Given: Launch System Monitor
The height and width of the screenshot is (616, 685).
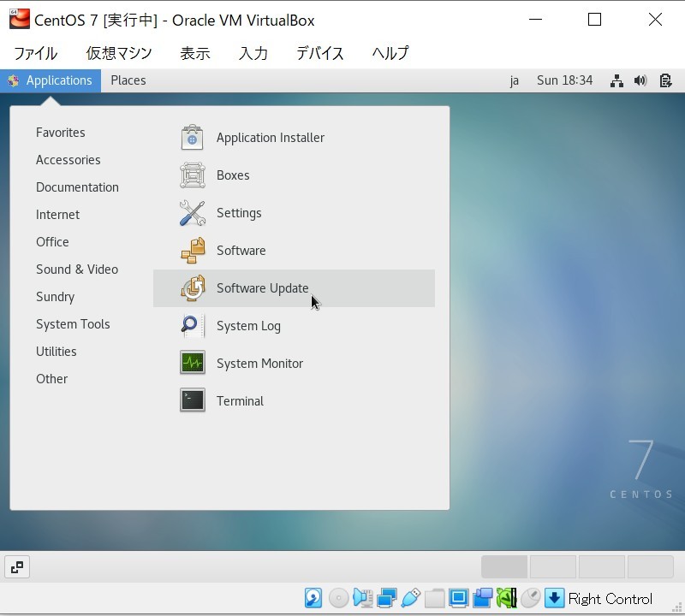Looking at the screenshot, I should (x=294, y=364).
